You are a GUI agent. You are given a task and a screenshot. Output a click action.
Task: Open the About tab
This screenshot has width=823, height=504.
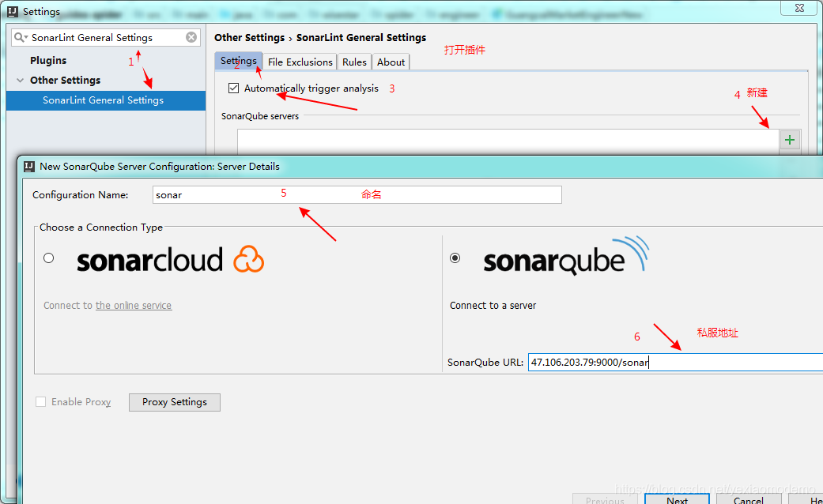tap(391, 62)
